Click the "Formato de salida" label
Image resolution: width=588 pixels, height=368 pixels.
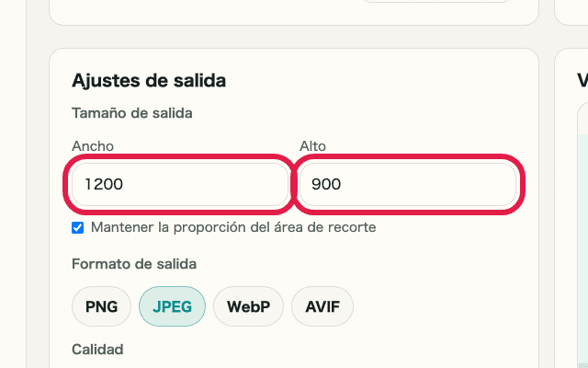(134, 265)
